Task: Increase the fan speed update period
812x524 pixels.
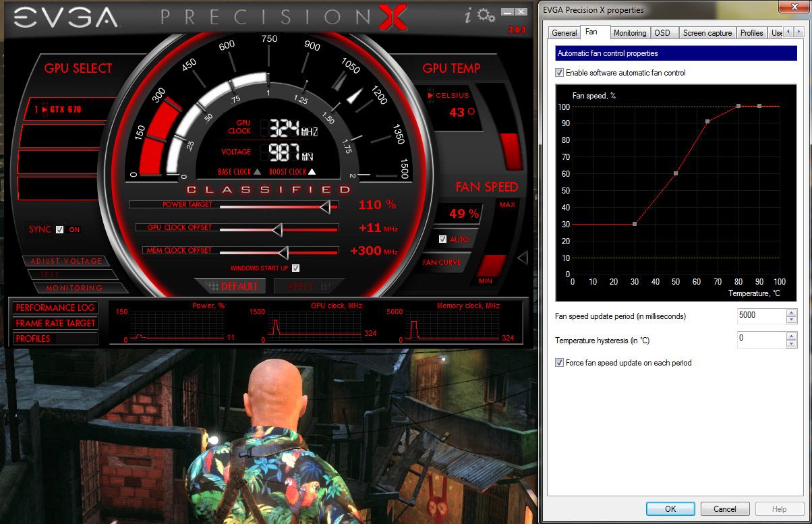Action: 791,312
